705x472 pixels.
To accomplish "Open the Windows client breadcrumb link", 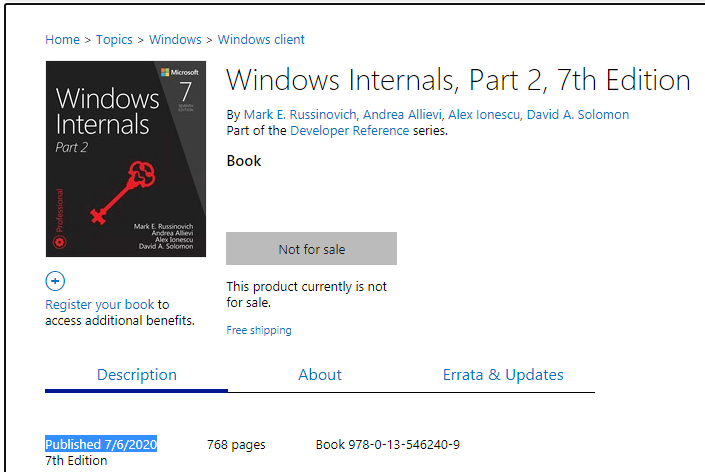I will pyautogui.click(x=261, y=40).
